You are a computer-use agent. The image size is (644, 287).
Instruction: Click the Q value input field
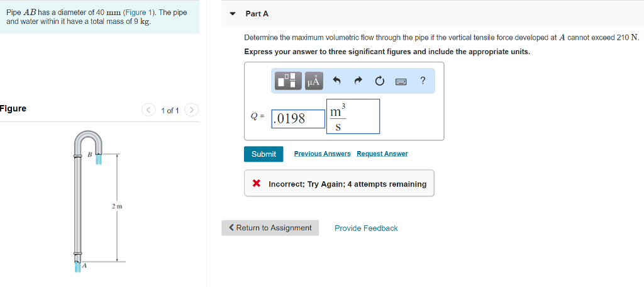(x=298, y=118)
